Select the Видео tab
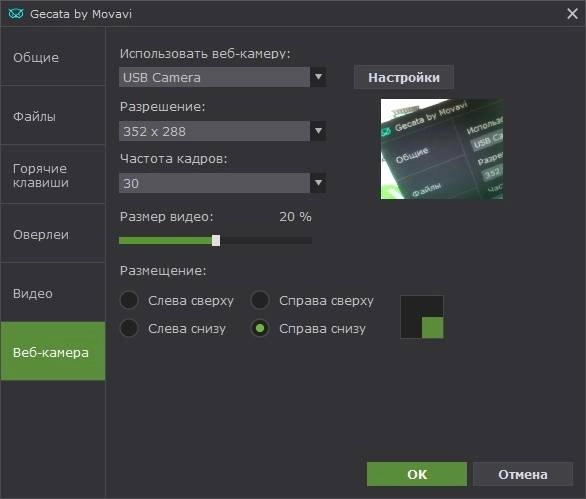Image resolution: width=586 pixels, height=499 pixels. pyautogui.click(x=53, y=293)
